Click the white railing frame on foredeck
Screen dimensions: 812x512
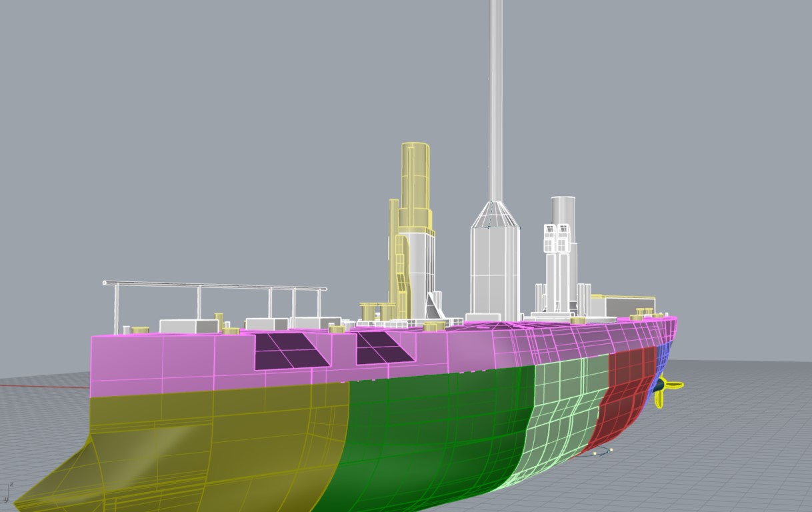[213, 287]
